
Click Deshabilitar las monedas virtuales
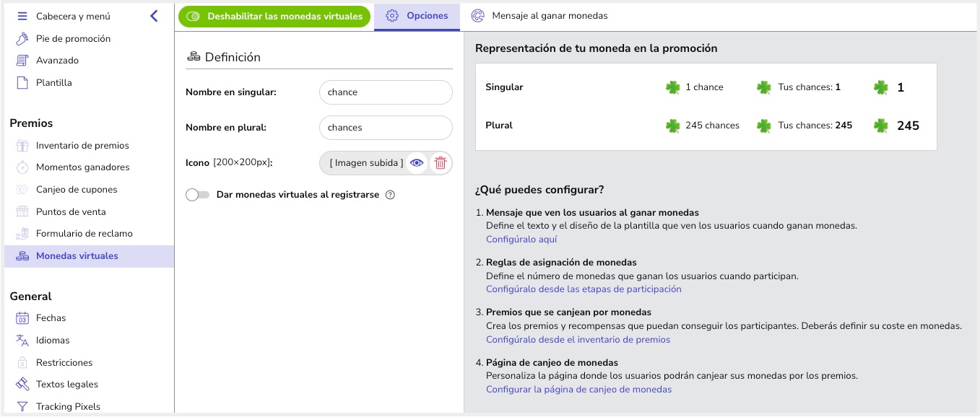click(274, 15)
